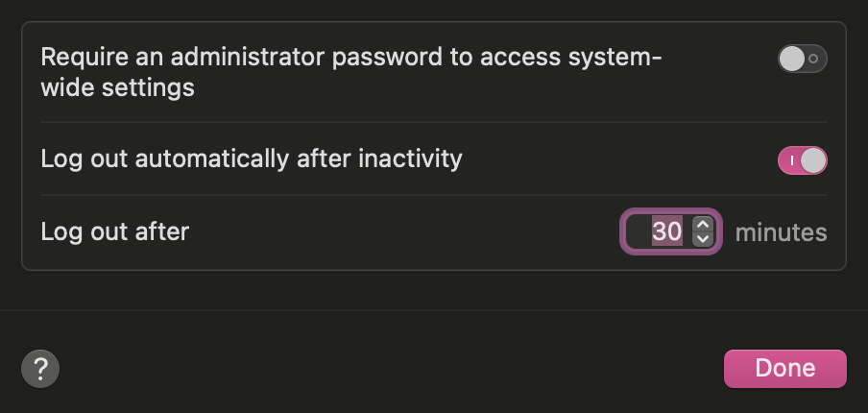Click the 'Log out after' label
Image resolution: width=868 pixels, height=413 pixels.
click(x=114, y=231)
